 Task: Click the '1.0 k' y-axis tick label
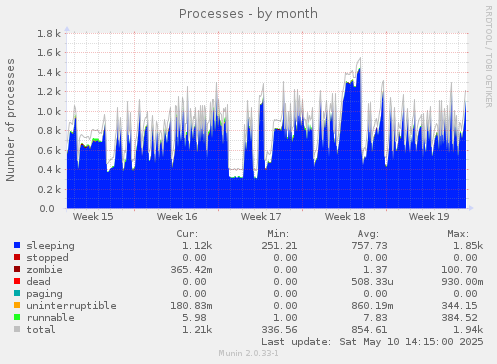(x=49, y=111)
